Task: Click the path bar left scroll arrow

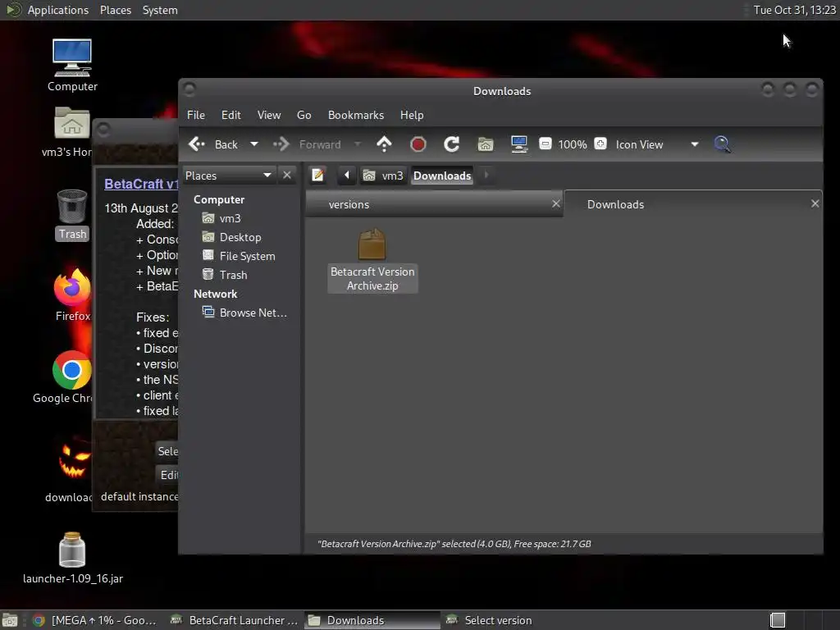Action: 347,176
